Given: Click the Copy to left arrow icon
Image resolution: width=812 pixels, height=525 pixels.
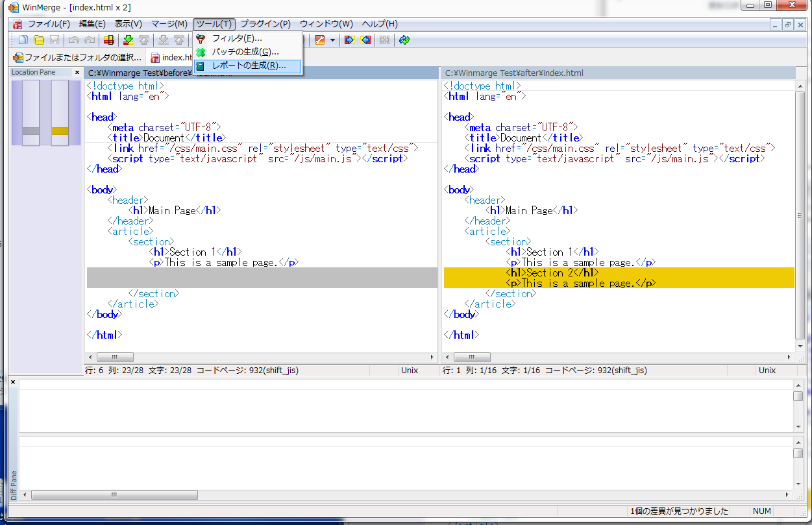Looking at the screenshot, I should tap(366, 40).
